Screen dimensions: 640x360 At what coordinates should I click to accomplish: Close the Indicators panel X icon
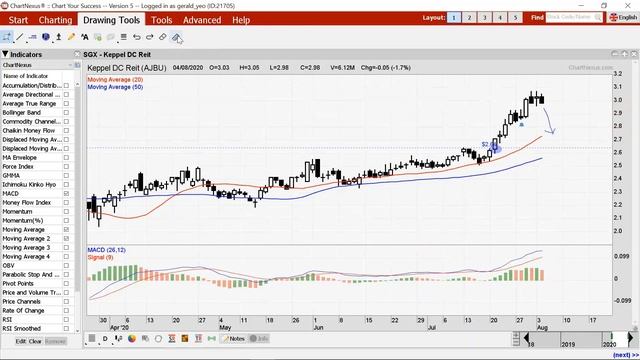[77, 54]
